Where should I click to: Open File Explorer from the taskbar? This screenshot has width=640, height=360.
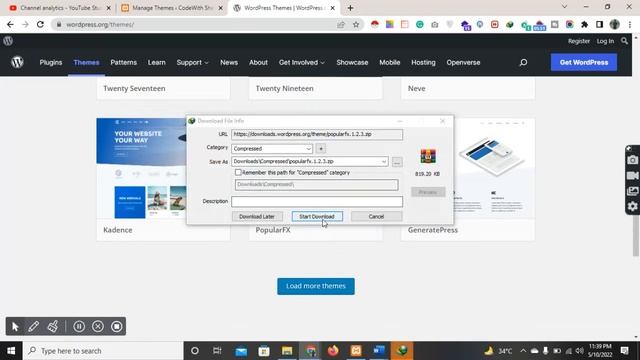287,351
